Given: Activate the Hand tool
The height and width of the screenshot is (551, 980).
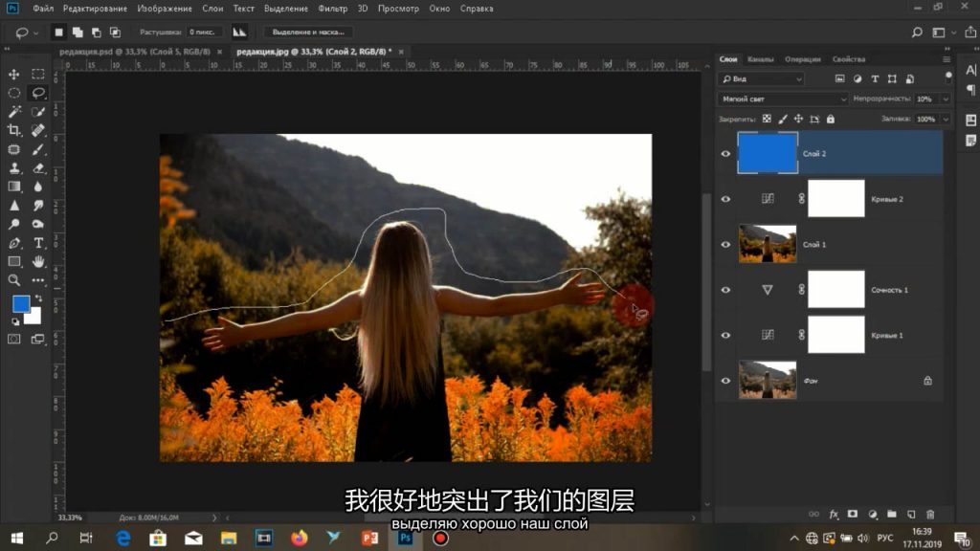Looking at the screenshot, I should [38, 261].
